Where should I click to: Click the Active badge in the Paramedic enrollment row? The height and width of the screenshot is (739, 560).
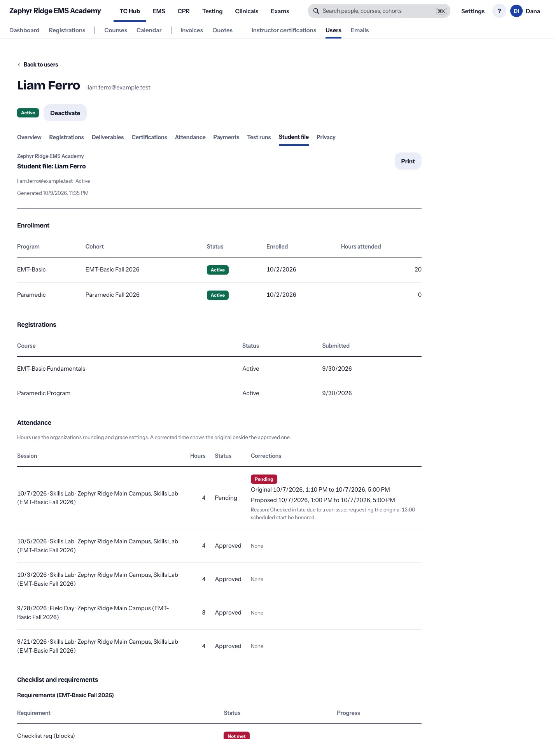coord(218,295)
